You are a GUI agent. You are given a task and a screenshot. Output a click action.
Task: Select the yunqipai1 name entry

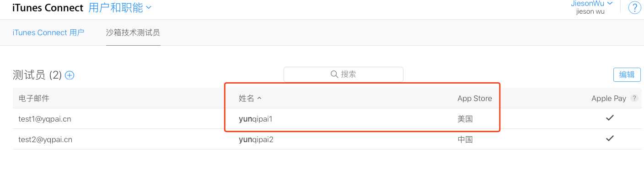coord(256,119)
